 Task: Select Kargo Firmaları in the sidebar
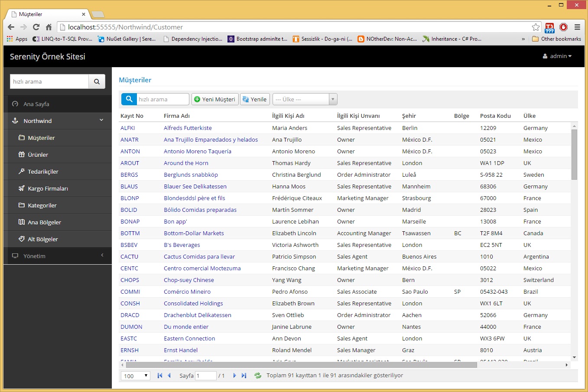[x=48, y=188]
